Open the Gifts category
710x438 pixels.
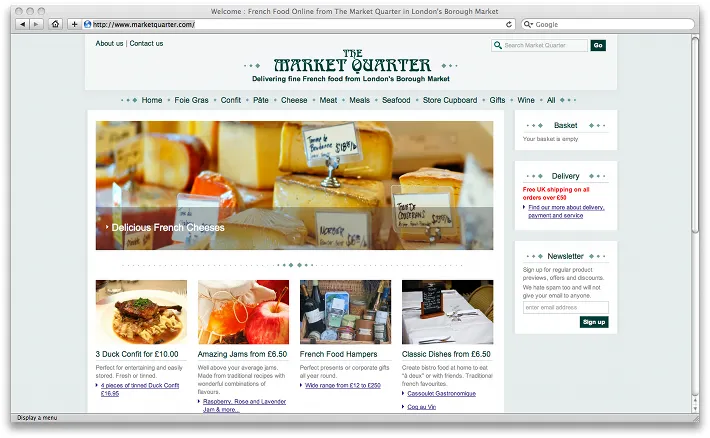497,100
